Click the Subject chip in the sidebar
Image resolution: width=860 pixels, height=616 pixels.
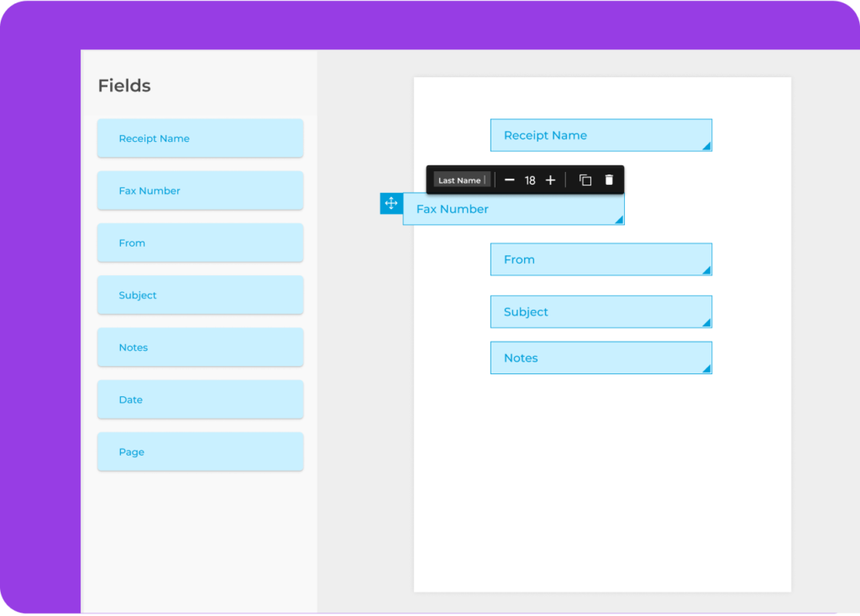[200, 295]
